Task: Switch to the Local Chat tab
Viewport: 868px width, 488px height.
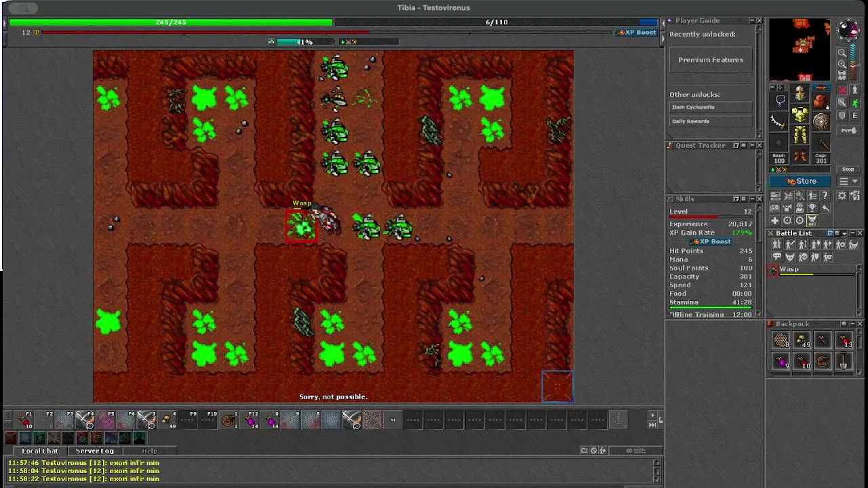Action: (40, 451)
